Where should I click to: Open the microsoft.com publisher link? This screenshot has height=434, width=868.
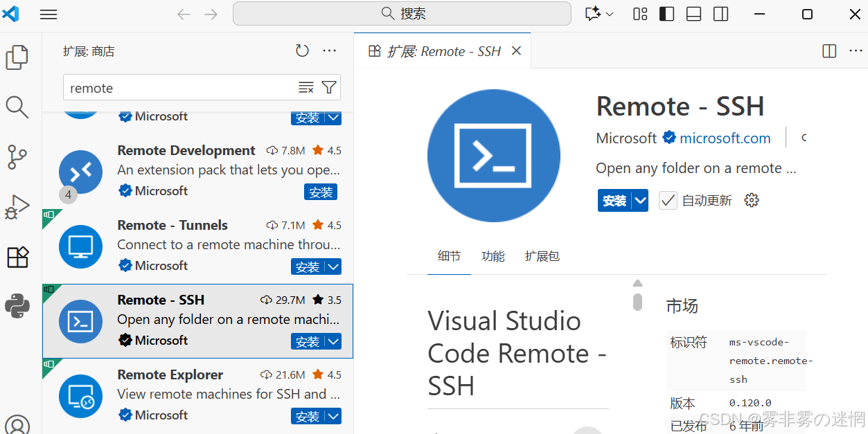coord(725,138)
